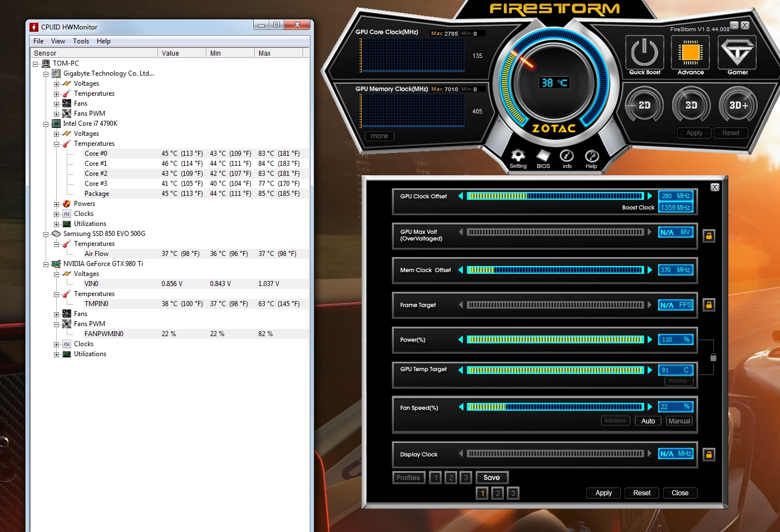Decrease GPU Clock Offset with left arrow
780x532 pixels.
[x=461, y=196]
